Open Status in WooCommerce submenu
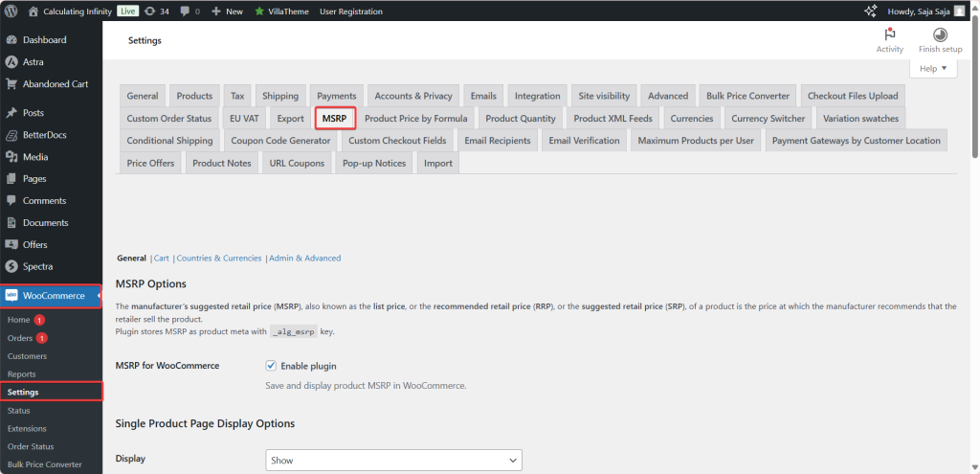Image resolution: width=980 pixels, height=474 pixels. 19,410
